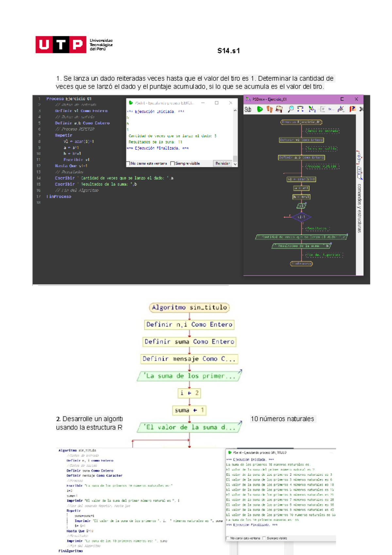
Task: Click the footsteps step-by-step icon
Action: (269, 109)
